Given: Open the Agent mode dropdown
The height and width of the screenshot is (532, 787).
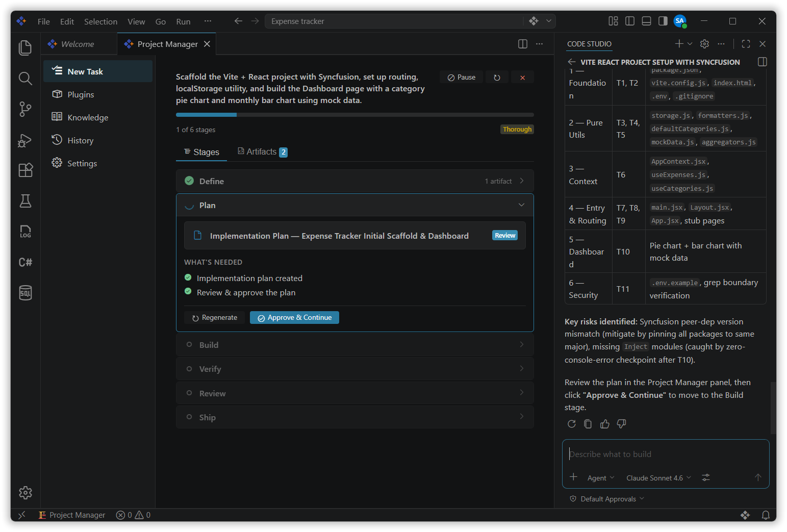Looking at the screenshot, I should tap(601, 478).
